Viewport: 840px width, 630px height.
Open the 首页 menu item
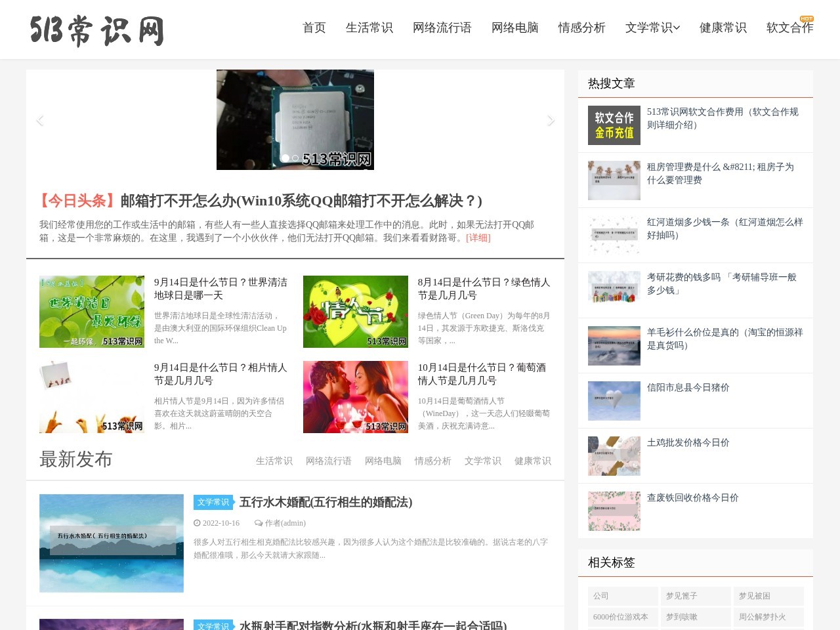313,28
